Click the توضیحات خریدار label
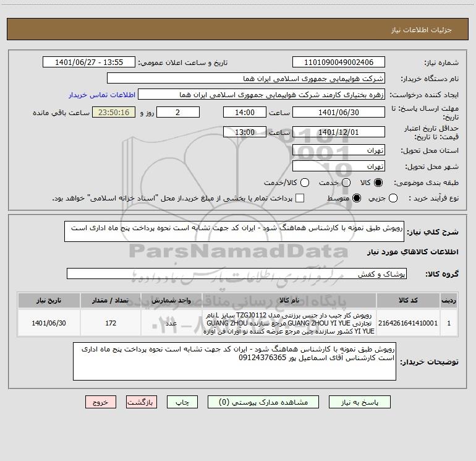Viewport: 476px width, 461px height. [429, 361]
